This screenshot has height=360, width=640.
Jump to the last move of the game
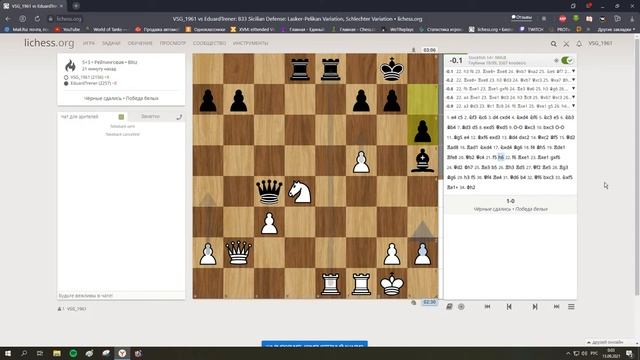556,307
